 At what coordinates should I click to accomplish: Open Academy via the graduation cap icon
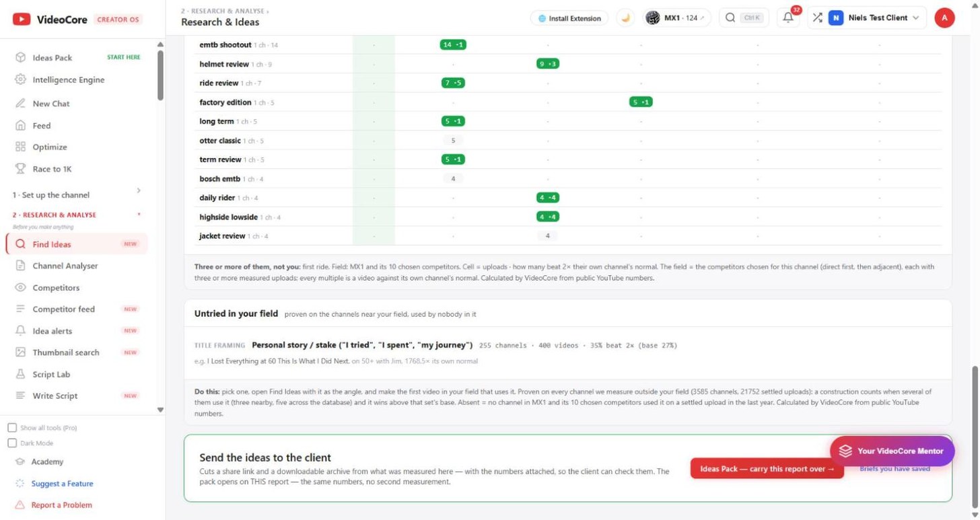pyautogui.click(x=20, y=462)
